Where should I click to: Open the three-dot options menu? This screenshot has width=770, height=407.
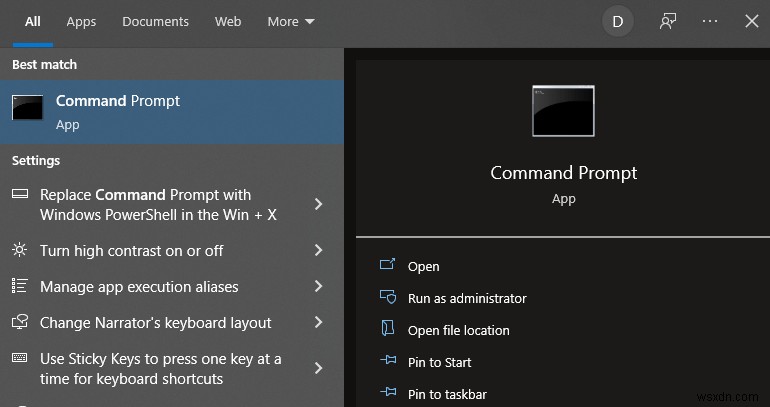(x=710, y=21)
